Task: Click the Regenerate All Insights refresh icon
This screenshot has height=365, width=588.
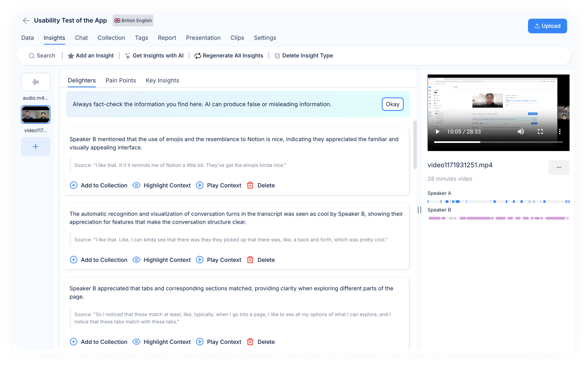Action: [197, 56]
